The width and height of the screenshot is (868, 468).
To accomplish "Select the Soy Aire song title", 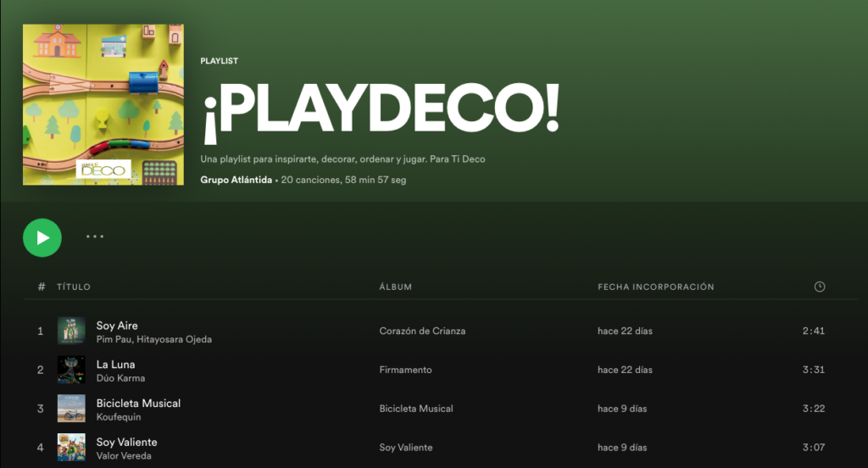I will pos(117,326).
